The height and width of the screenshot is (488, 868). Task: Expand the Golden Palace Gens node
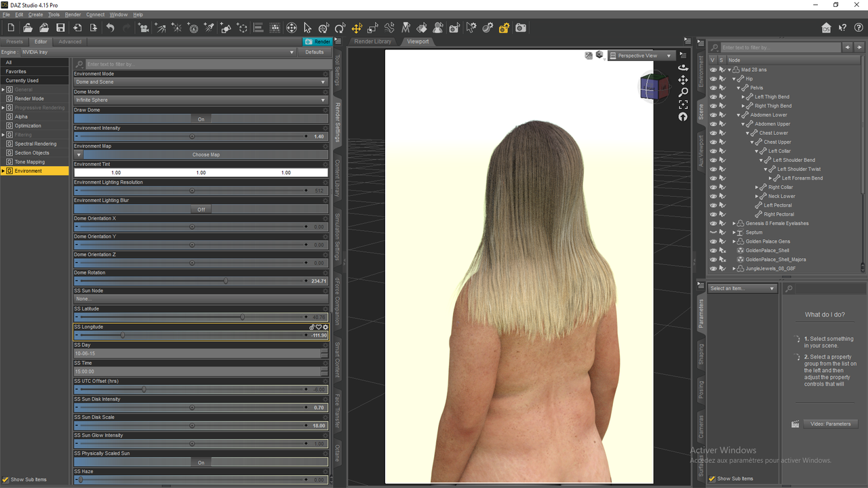click(x=734, y=241)
